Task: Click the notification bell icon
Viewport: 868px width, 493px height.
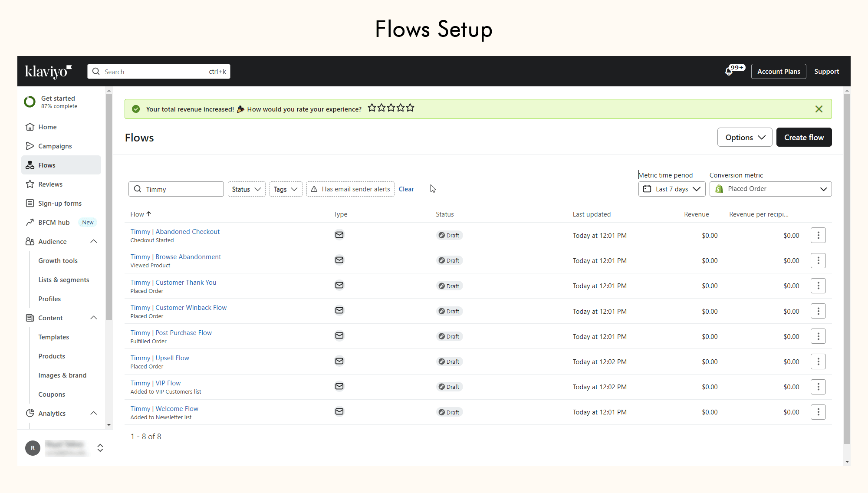Action: [x=729, y=72]
